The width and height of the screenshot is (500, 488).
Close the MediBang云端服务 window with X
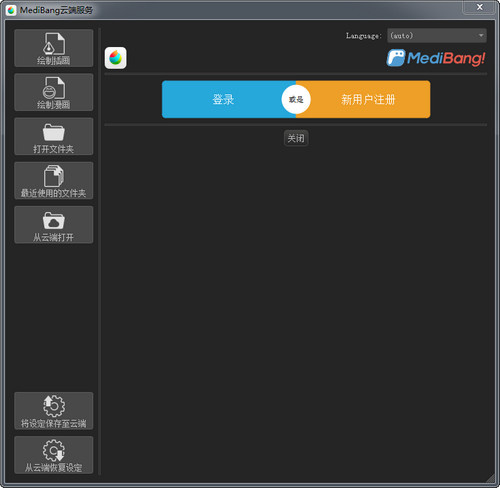(480, 7)
